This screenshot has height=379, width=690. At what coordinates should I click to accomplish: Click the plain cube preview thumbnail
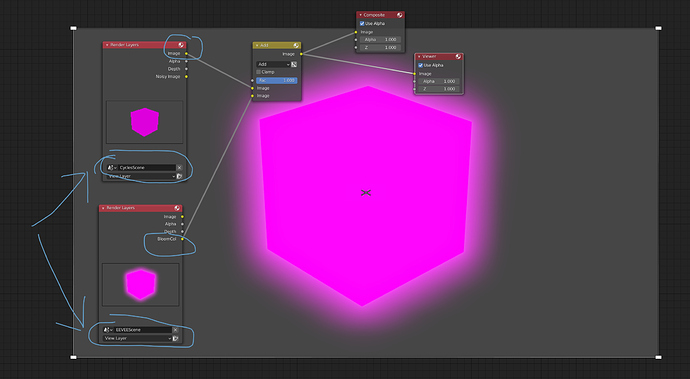click(144, 122)
